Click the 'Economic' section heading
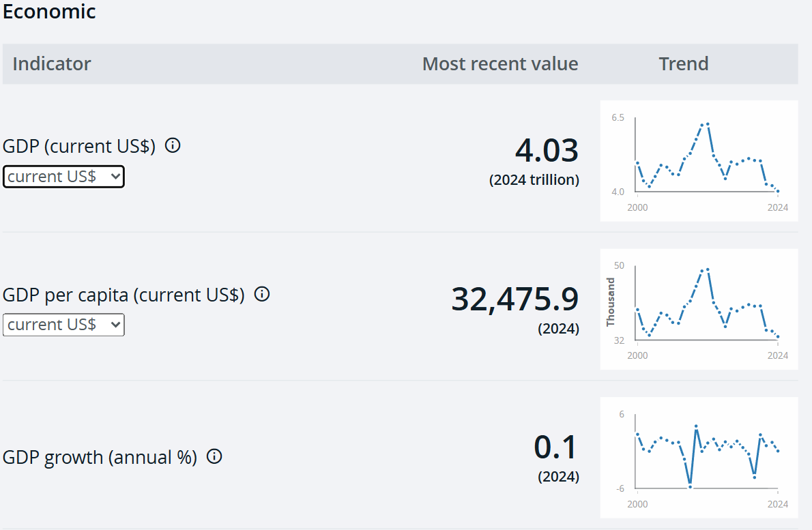812x530 pixels. pyautogui.click(x=49, y=12)
